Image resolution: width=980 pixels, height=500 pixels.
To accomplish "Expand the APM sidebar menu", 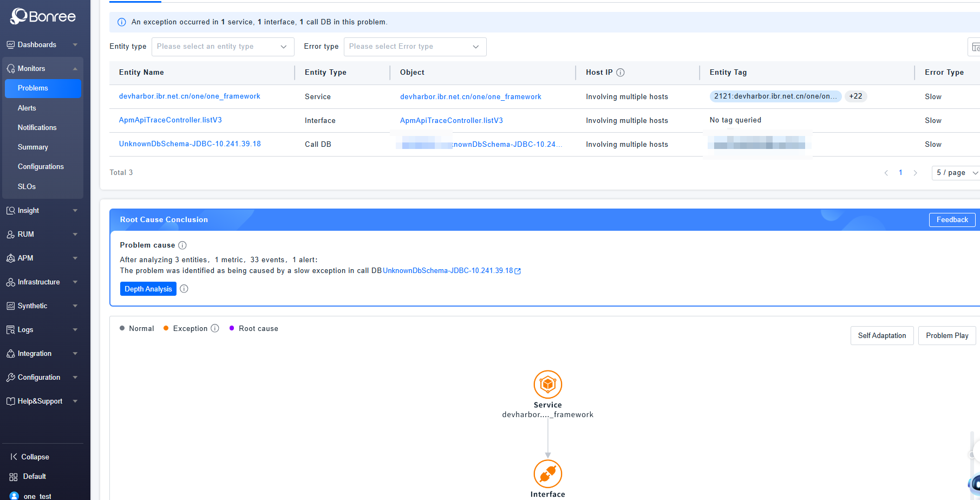I will coord(42,258).
